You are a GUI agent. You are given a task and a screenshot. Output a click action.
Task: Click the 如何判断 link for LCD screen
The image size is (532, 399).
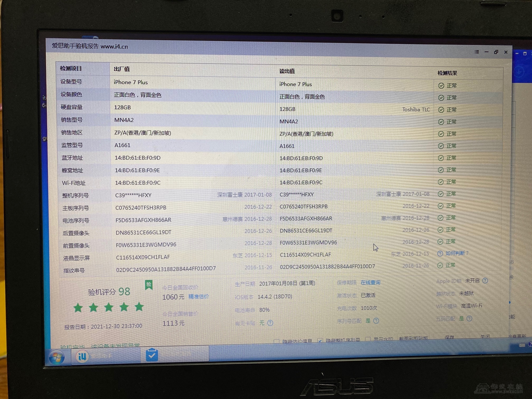coord(455,253)
